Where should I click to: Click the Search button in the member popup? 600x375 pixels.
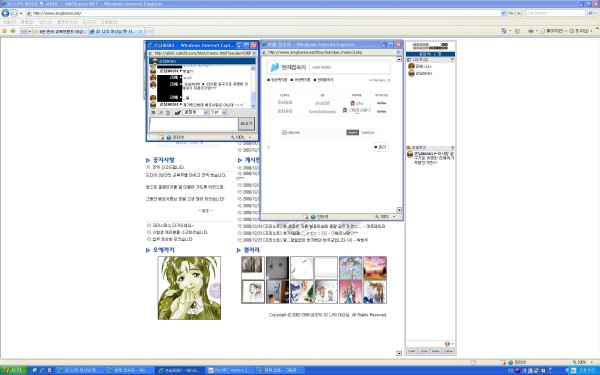point(352,132)
